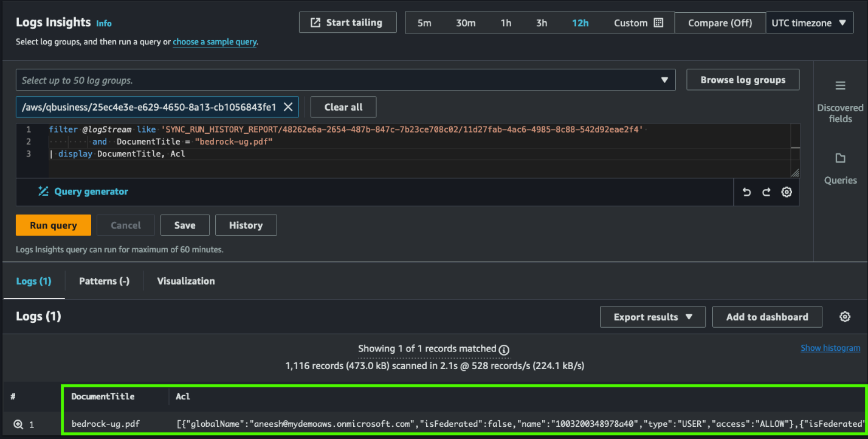Image resolution: width=868 pixels, height=439 pixels.
Task: Switch to the Patterns tab
Action: (104, 281)
